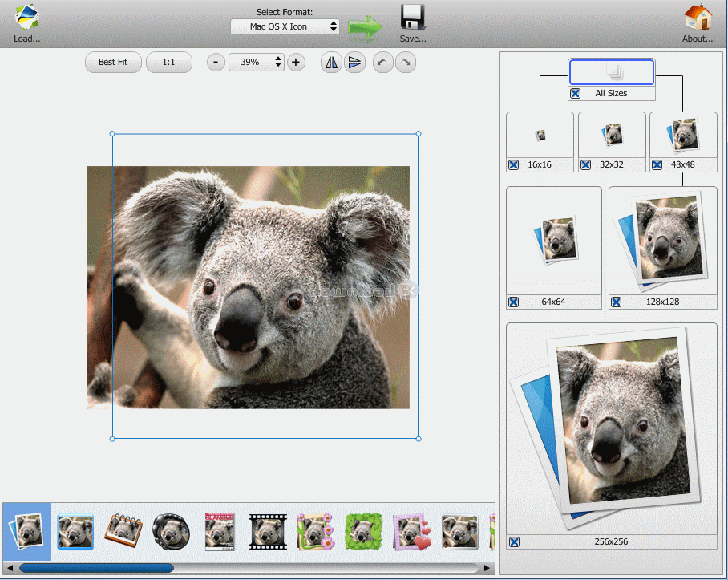The width and height of the screenshot is (728, 580).
Task: Click the top-left crop handle
Action: (x=112, y=134)
